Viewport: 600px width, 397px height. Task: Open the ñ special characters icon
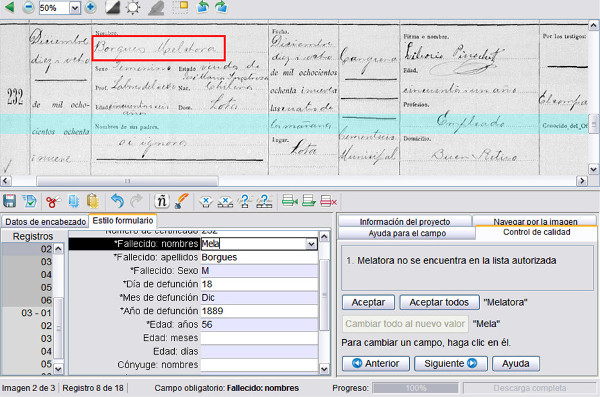[161, 201]
